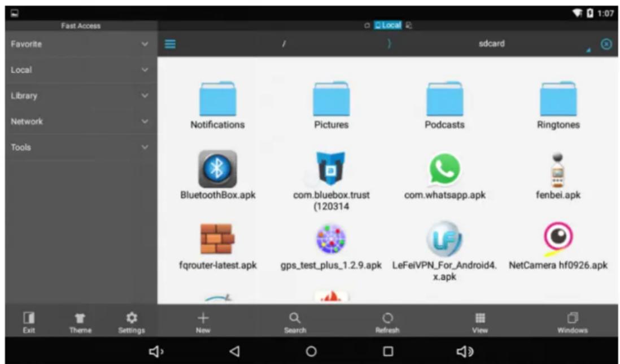Select the gps_test_plus_1.2.9.apk icon
This screenshot has height=364, width=620.
point(331,239)
